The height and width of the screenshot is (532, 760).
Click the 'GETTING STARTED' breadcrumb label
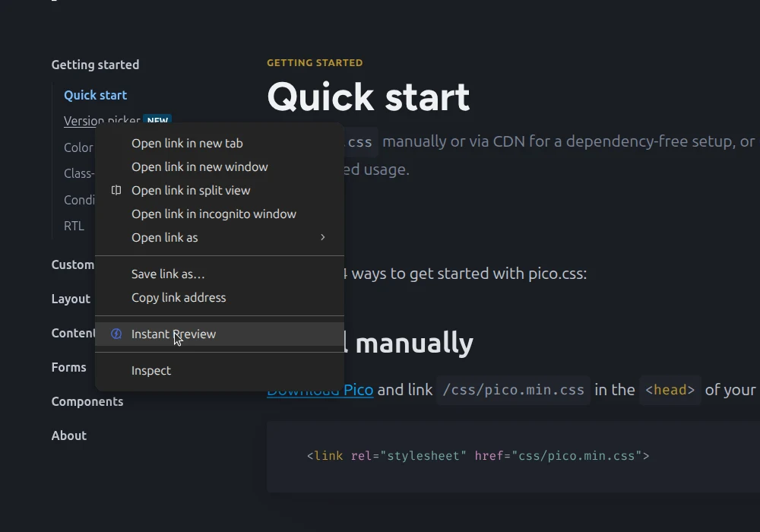click(315, 63)
